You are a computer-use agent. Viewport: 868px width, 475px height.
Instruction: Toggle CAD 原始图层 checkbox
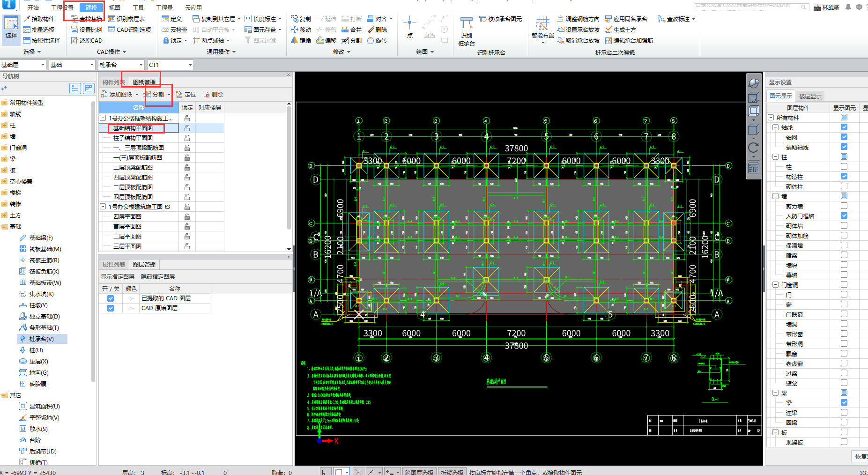pyautogui.click(x=111, y=308)
